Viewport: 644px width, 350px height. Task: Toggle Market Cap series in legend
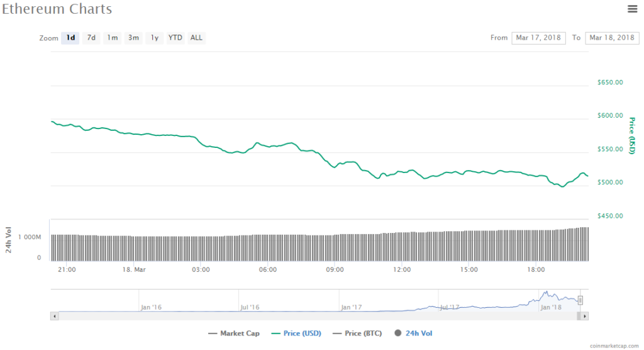233,333
